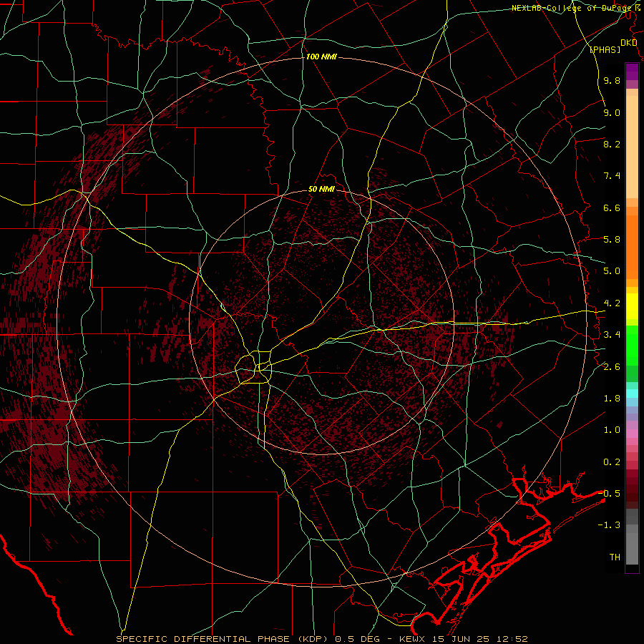Click the 2.6 scale value
The image size is (644, 644).
[x=612, y=367]
